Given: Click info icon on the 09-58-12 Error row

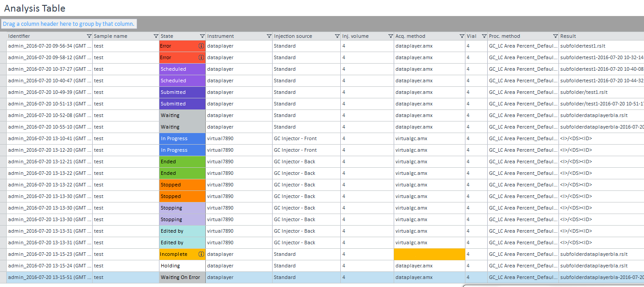Looking at the screenshot, I should click(x=201, y=57).
